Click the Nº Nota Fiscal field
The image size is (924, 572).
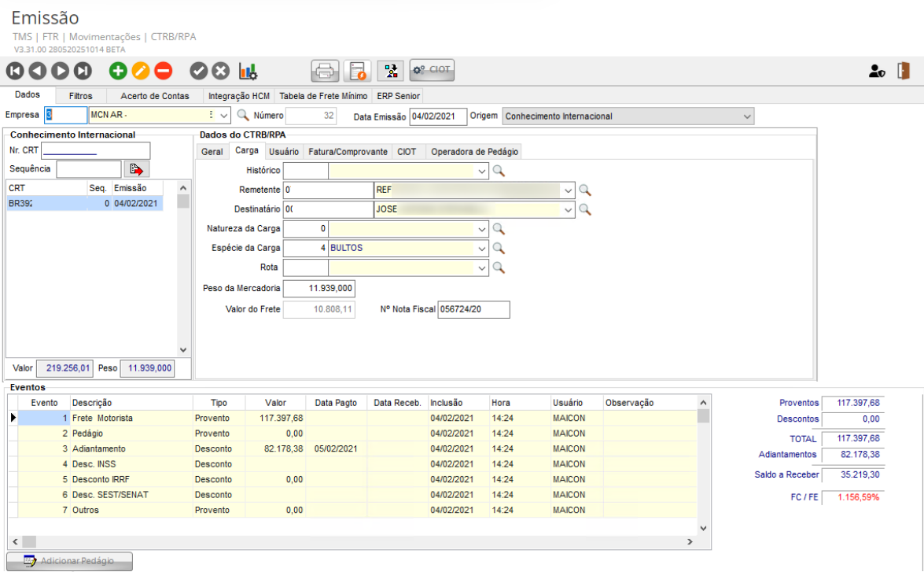(473, 310)
